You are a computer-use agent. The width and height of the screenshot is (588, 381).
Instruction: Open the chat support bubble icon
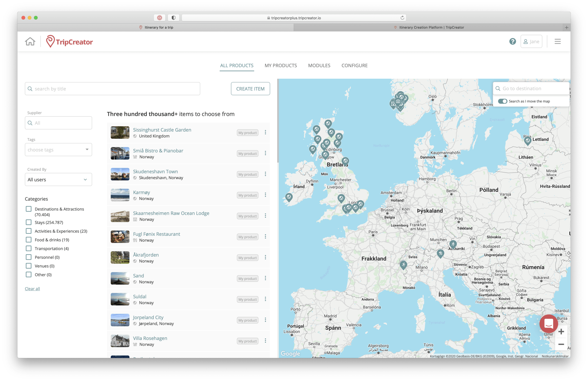click(548, 323)
